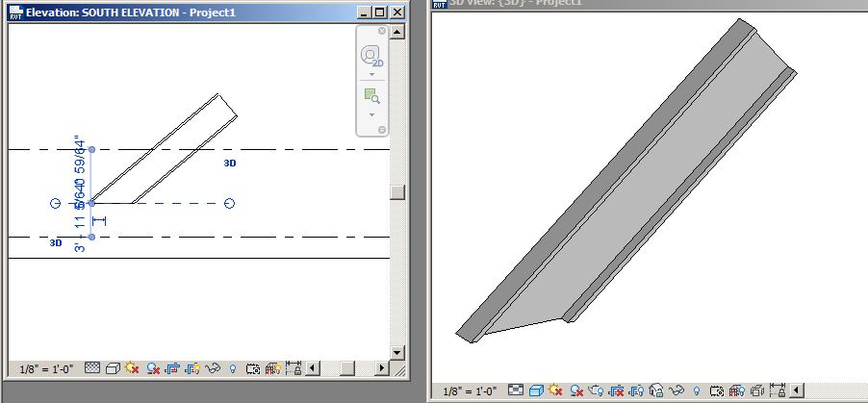Screen dimensions: 868x403
Task: Click the right circle grip of the reference line
Action: coord(230,204)
